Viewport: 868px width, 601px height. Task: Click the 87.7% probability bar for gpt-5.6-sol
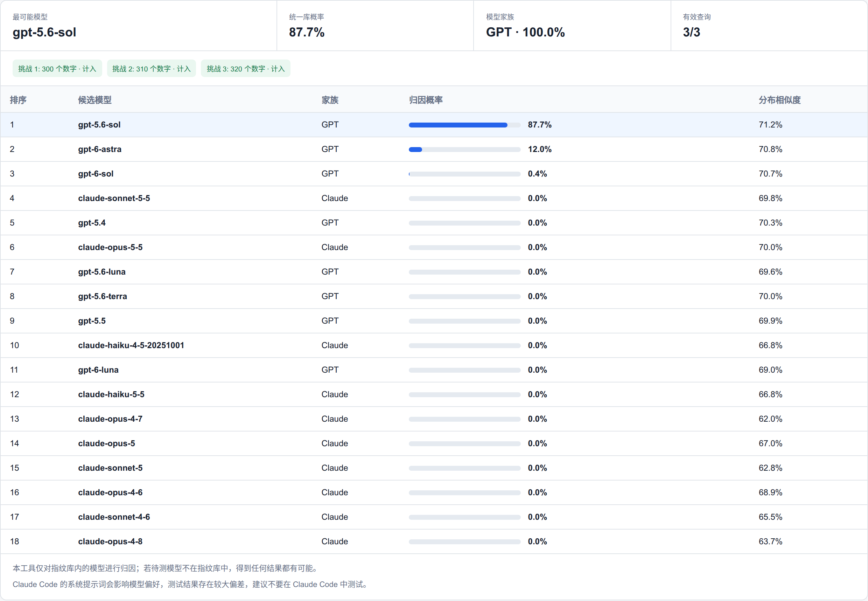click(464, 125)
